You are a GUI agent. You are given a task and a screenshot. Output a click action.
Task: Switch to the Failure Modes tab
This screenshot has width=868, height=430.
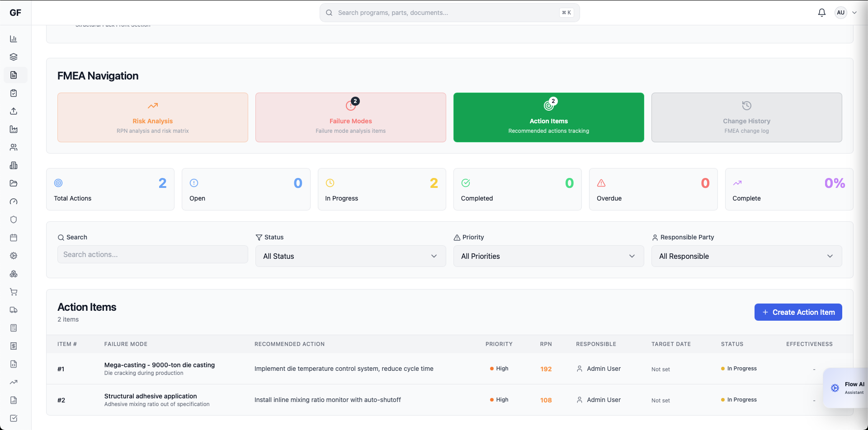[x=350, y=117]
